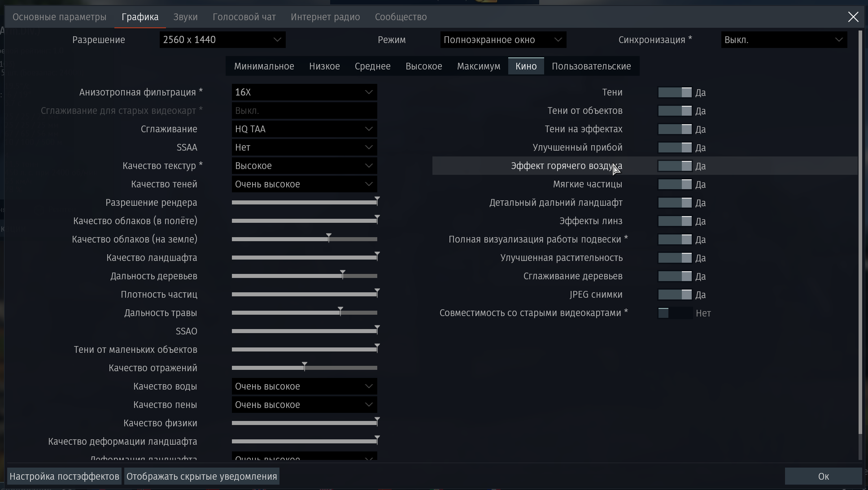Disable Эффект горячего воздуха toggle
The height and width of the screenshot is (490, 868).
click(x=675, y=166)
